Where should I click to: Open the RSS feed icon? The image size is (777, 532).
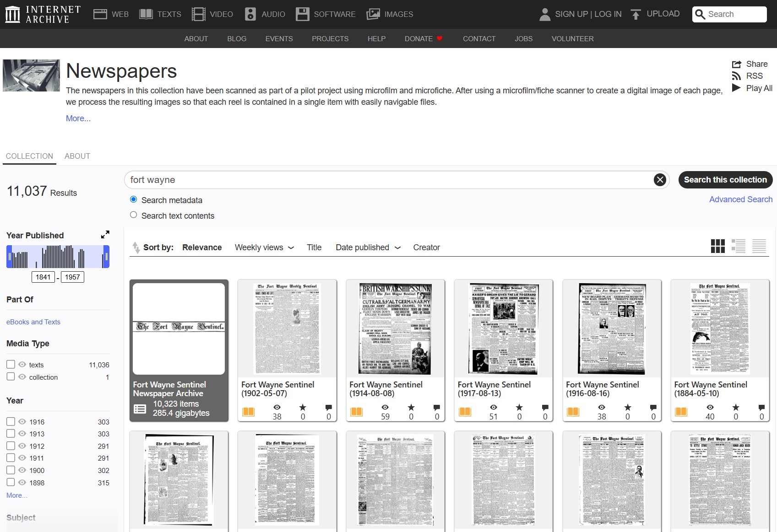[736, 76]
